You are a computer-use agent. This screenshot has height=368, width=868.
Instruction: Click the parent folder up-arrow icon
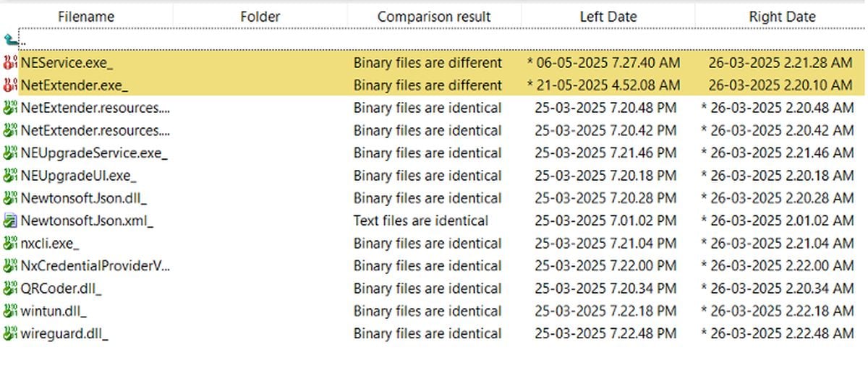9,40
